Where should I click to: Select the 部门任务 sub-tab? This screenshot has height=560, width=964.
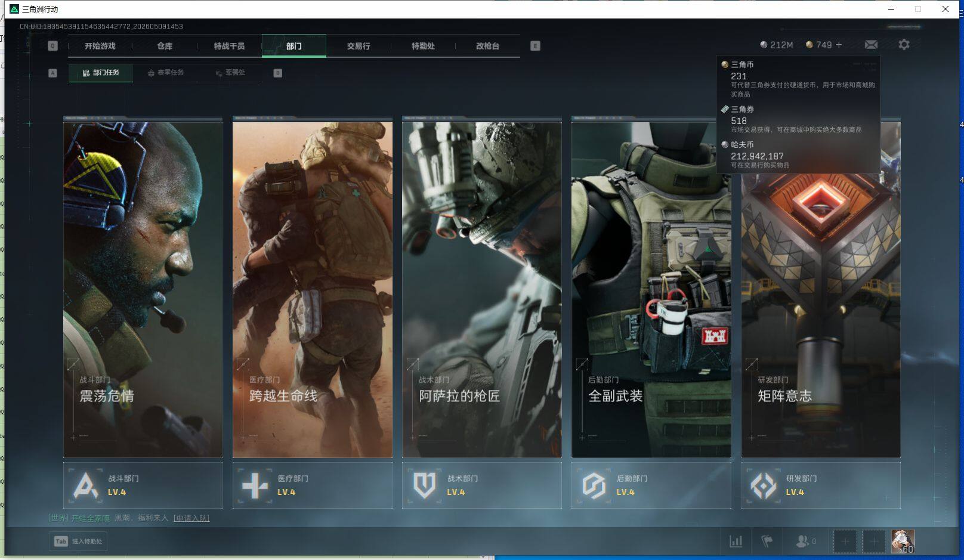[101, 73]
